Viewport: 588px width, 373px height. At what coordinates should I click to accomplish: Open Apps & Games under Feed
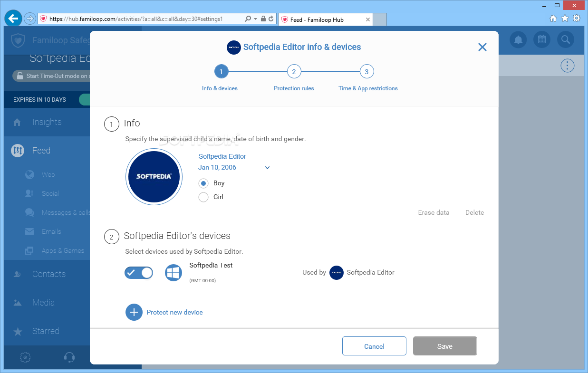click(63, 250)
